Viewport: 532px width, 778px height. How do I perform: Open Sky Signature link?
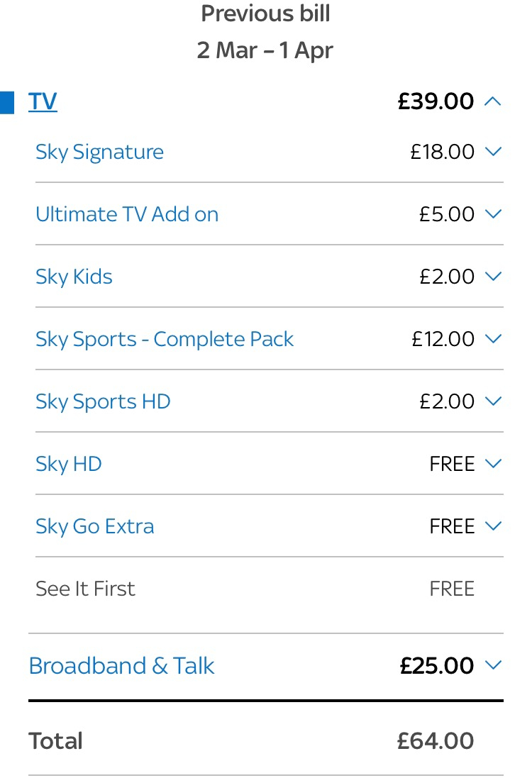pos(99,152)
